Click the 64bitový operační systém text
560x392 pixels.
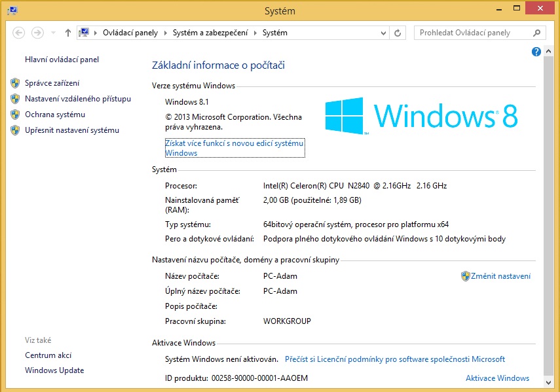tap(356, 224)
